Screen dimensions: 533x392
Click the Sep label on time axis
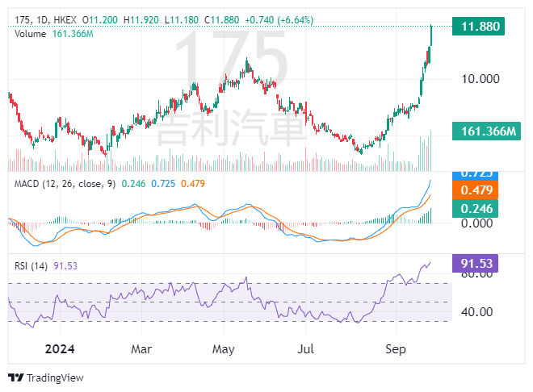tap(396, 351)
